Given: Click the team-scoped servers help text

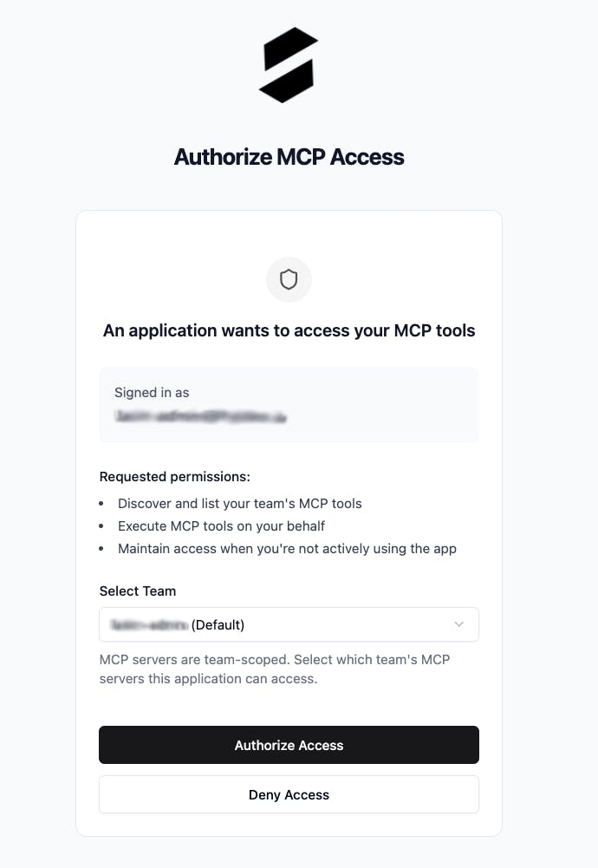Looking at the screenshot, I should (275, 669).
